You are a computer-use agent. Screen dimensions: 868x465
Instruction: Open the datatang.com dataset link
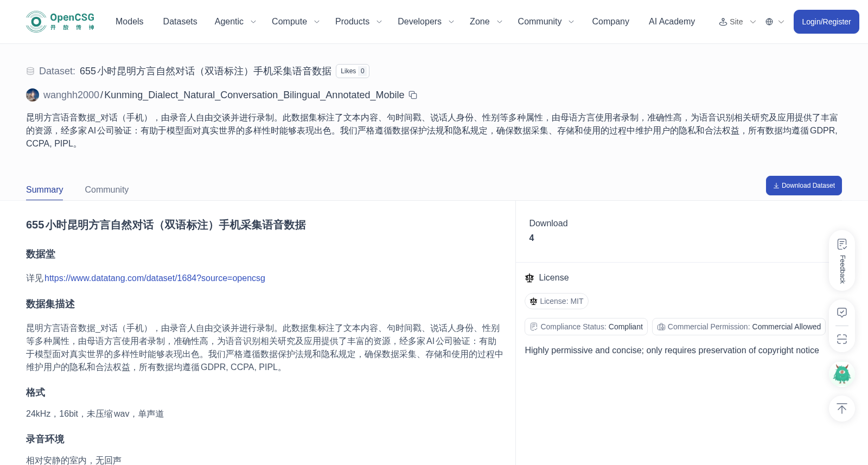tap(155, 278)
